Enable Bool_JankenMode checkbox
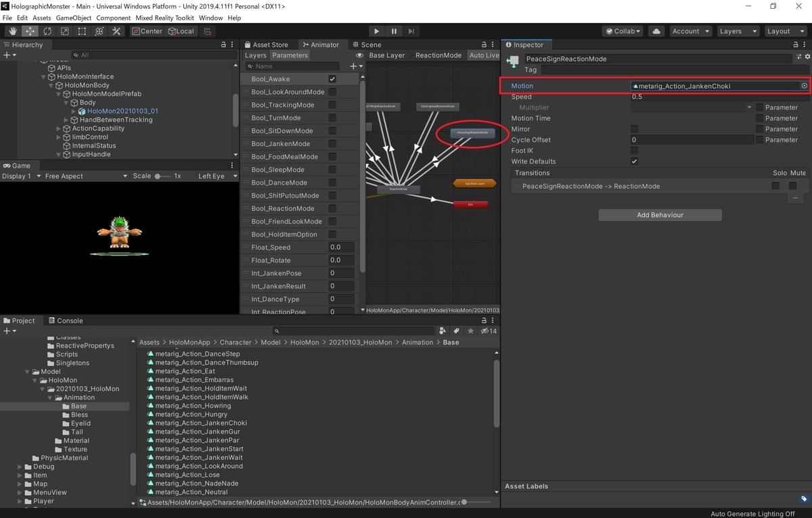Image resolution: width=812 pixels, height=518 pixels. (x=332, y=143)
